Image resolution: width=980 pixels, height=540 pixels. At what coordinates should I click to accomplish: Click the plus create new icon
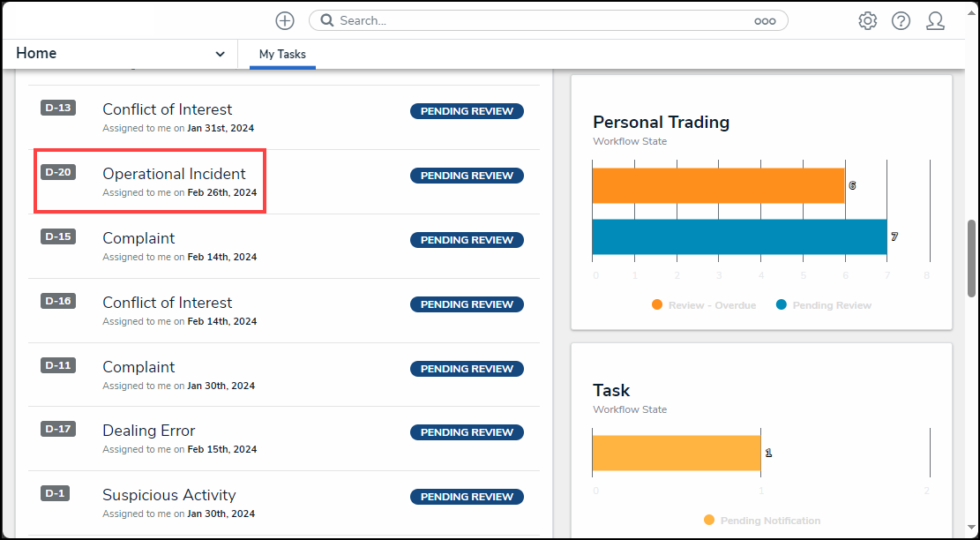[x=284, y=20]
